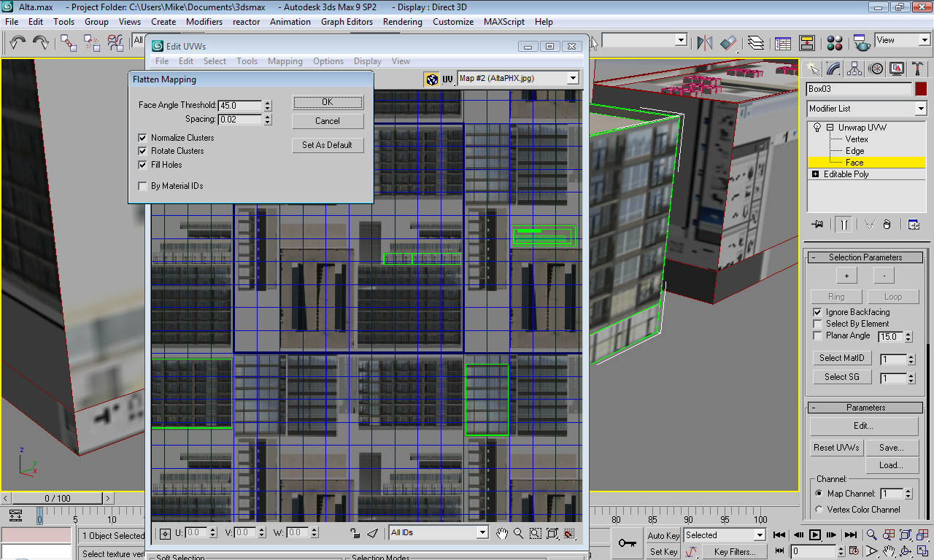
Task: Open the Material Editor
Action: (835, 42)
